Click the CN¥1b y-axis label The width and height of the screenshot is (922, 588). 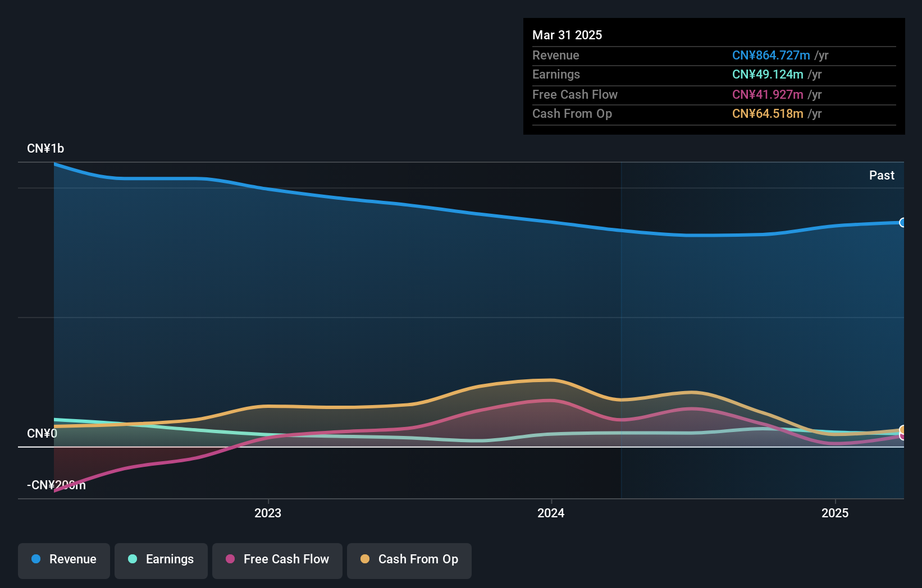[45, 149]
